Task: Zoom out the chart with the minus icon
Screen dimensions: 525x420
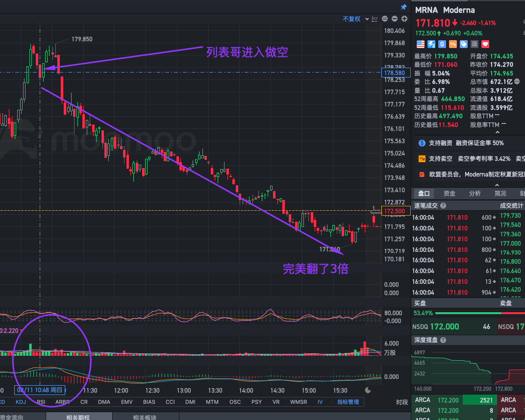Action: point(395,19)
